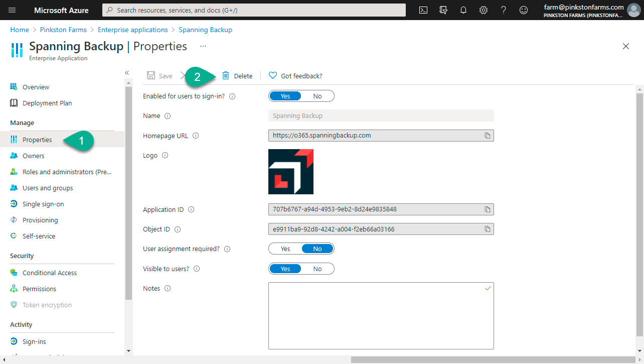The height and width of the screenshot is (364, 644).
Task: Set User assignment required to No
Action: pos(317,249)
